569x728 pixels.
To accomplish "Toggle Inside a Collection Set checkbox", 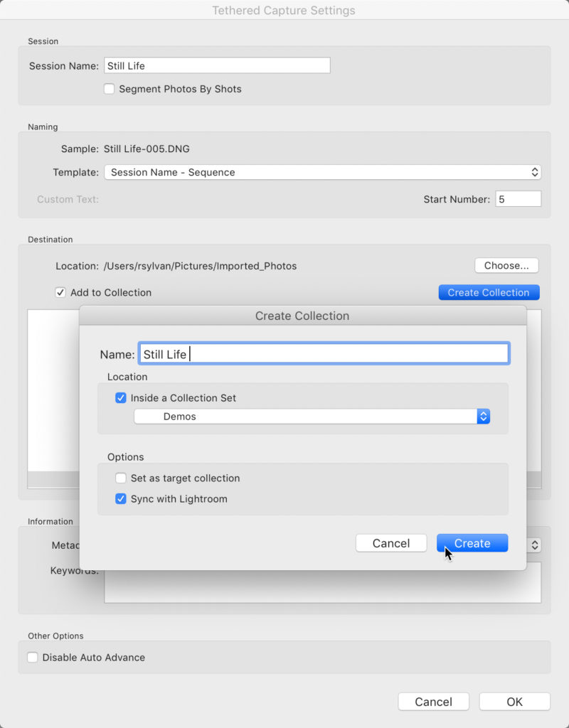I will (121, 398).
